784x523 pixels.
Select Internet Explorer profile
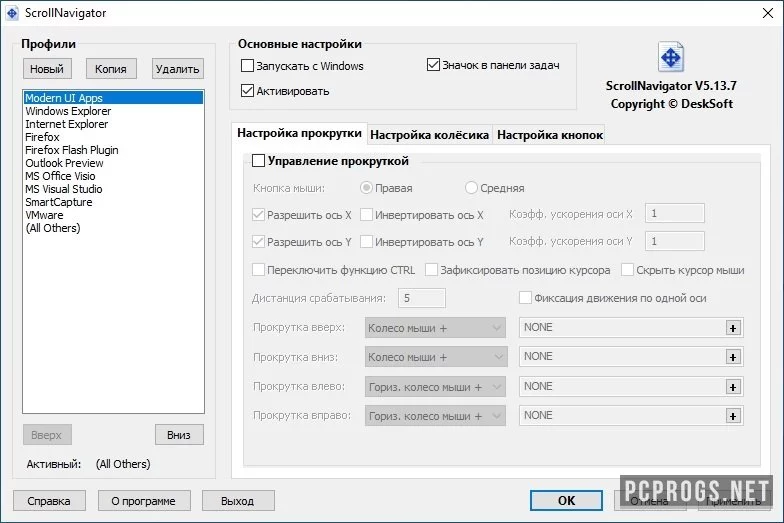(x=114, y=124)
